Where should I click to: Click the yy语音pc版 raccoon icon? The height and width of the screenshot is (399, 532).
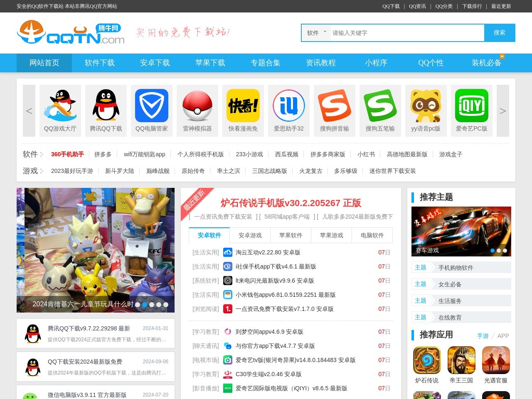point(426,106)
